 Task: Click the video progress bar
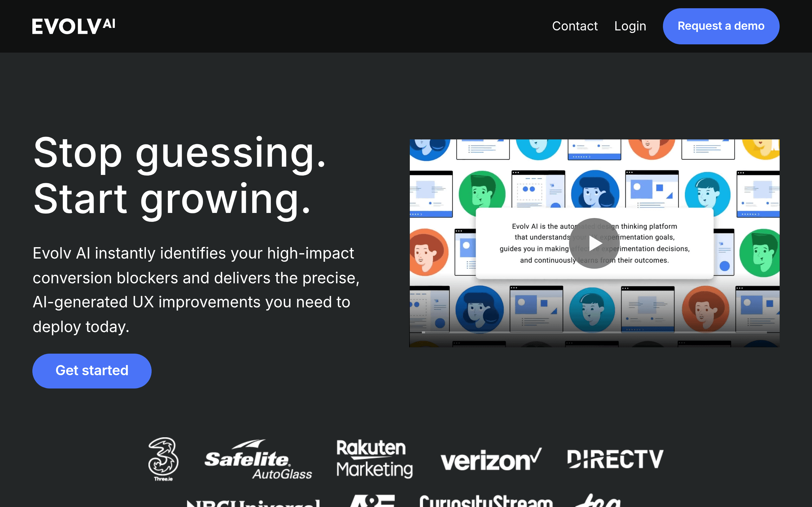tap(594, 332)
